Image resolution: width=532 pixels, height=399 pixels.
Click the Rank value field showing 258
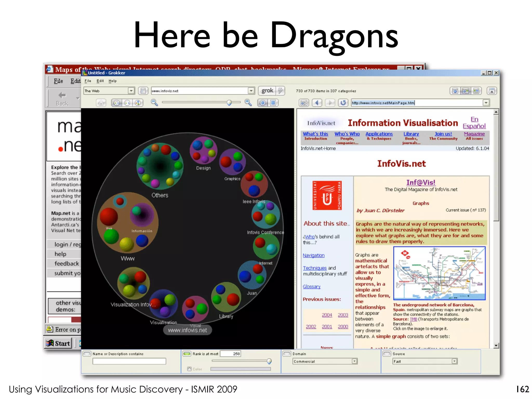(230, 354)
